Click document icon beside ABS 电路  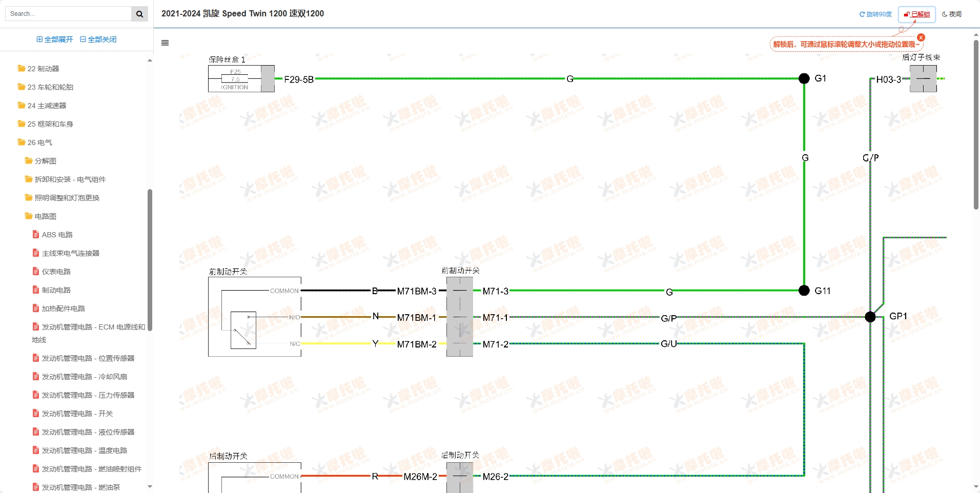point(35,235)
